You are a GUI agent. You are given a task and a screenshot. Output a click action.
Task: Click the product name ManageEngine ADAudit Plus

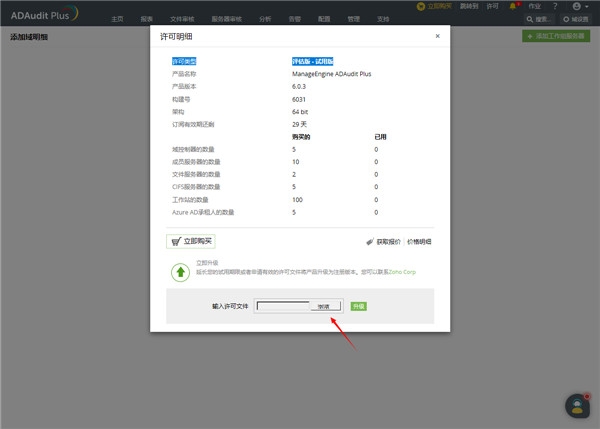pyautogui.click(x=331, y=74)
